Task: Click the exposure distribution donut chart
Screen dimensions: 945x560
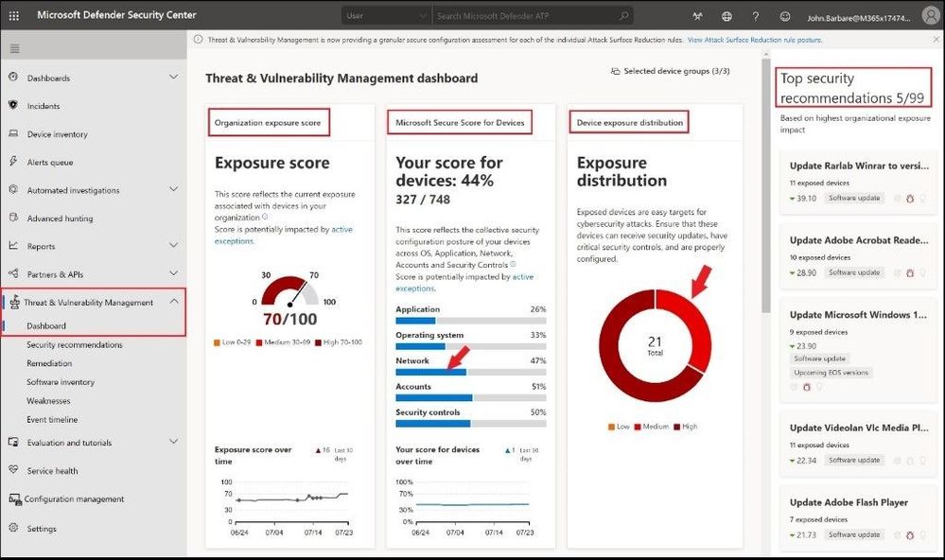Action: [656, 345]
